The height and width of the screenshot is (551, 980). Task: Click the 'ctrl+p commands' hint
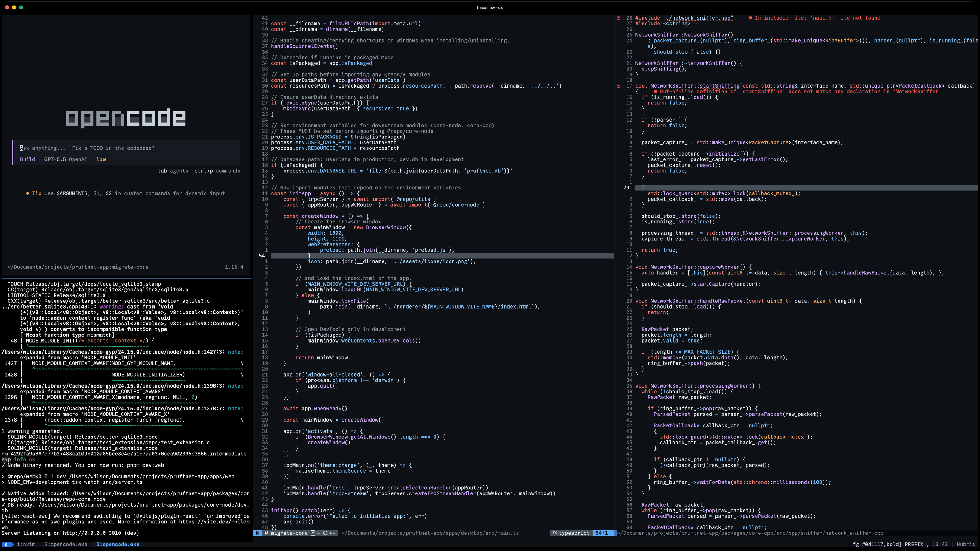pyautogui.click(x=217, y=171)
